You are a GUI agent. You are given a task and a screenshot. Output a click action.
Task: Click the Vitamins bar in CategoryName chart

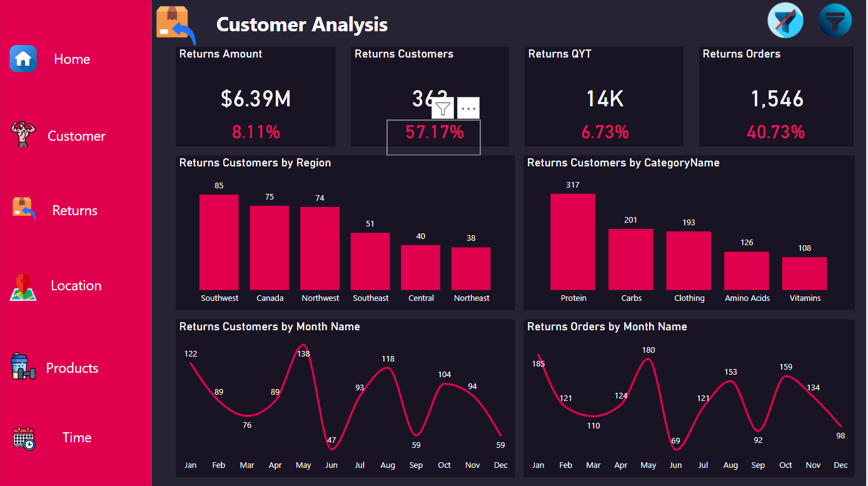(804, 273)
